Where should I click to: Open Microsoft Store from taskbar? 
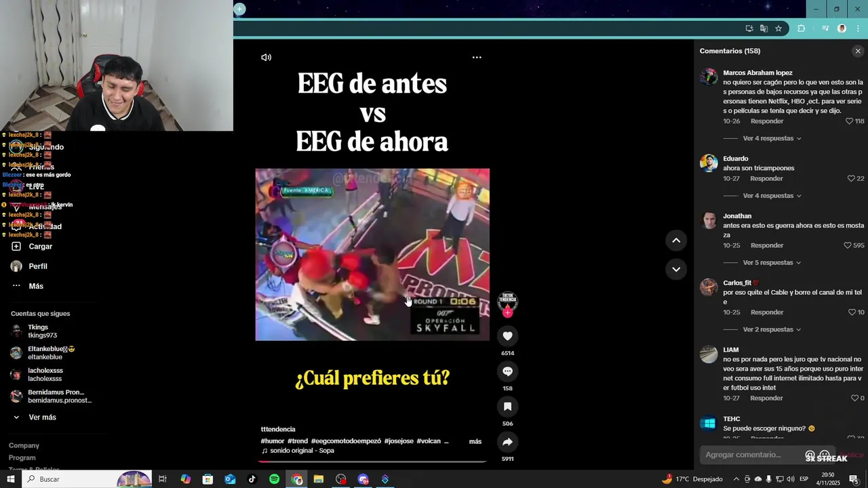tap(208, 479)
